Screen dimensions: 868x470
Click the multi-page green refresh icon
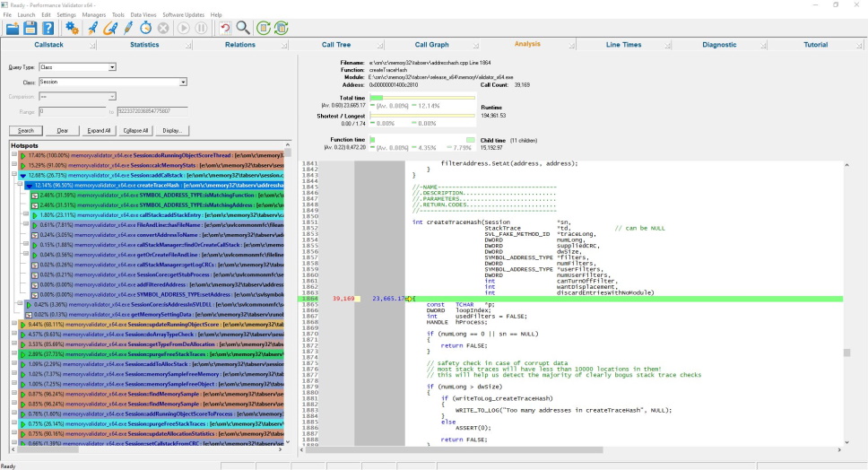(282, 28)
